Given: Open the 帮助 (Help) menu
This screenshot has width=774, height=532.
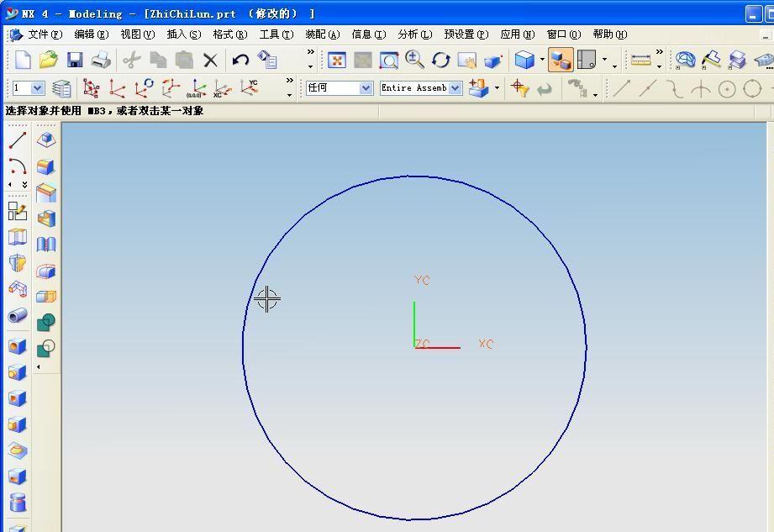Looking at the screenshot, I should pyautogui.click(x=609, y=34).
